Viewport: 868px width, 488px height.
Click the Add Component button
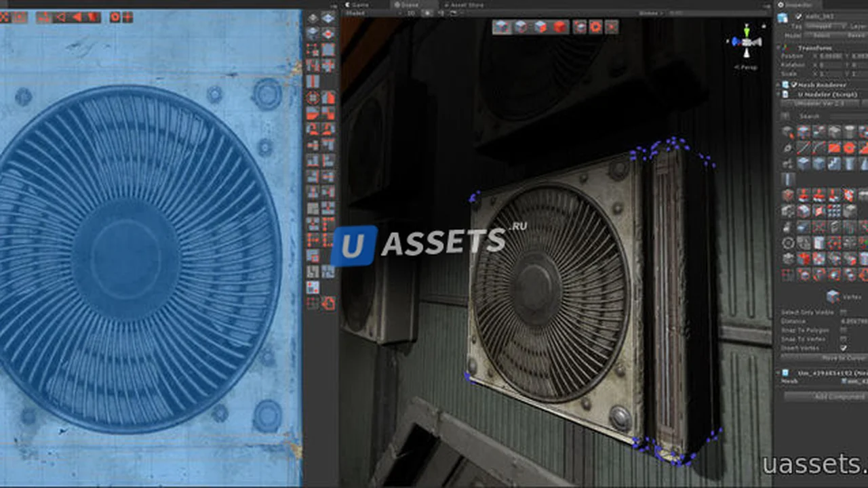point(826,396)
